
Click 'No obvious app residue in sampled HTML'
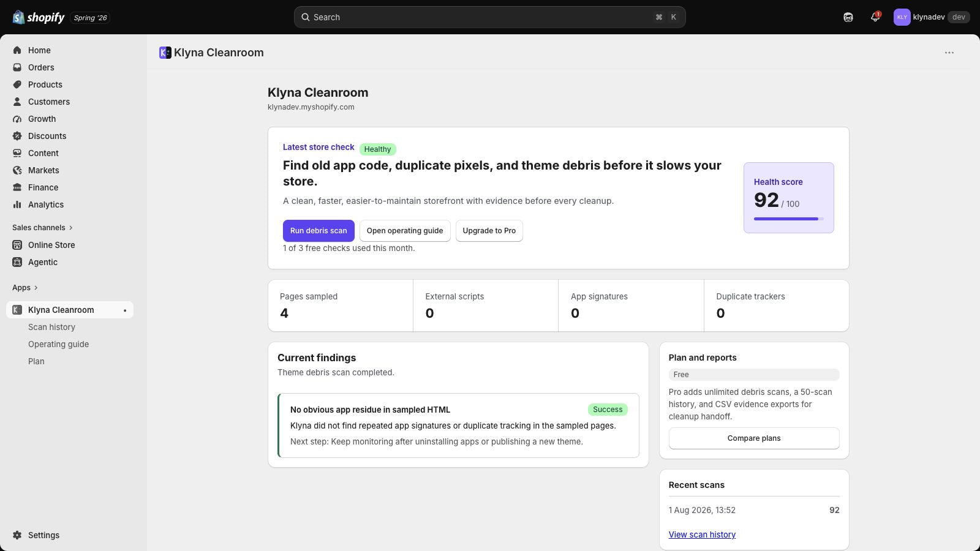(370, 410)
